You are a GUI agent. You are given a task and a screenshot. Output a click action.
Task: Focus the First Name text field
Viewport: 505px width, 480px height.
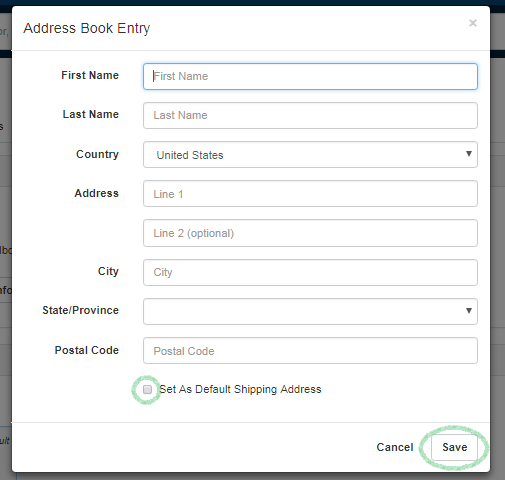pyautogui.click(x=310, y=76)
